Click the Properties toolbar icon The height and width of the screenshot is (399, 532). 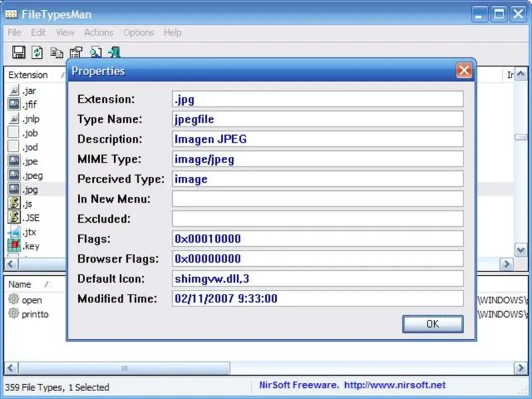click(x=76, y=53)
